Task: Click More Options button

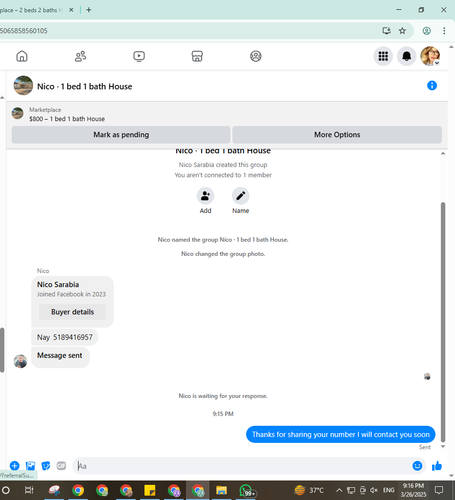Action: [337, 135]
